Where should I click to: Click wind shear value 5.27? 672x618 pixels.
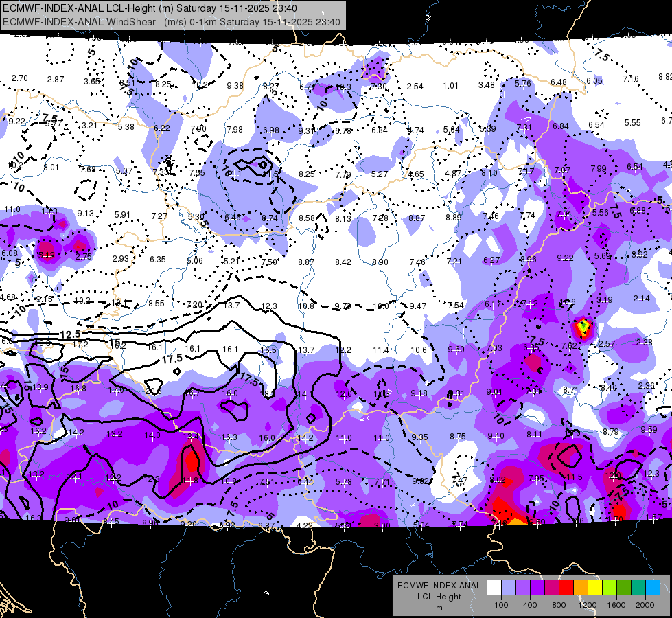click(x=380, y=174)
